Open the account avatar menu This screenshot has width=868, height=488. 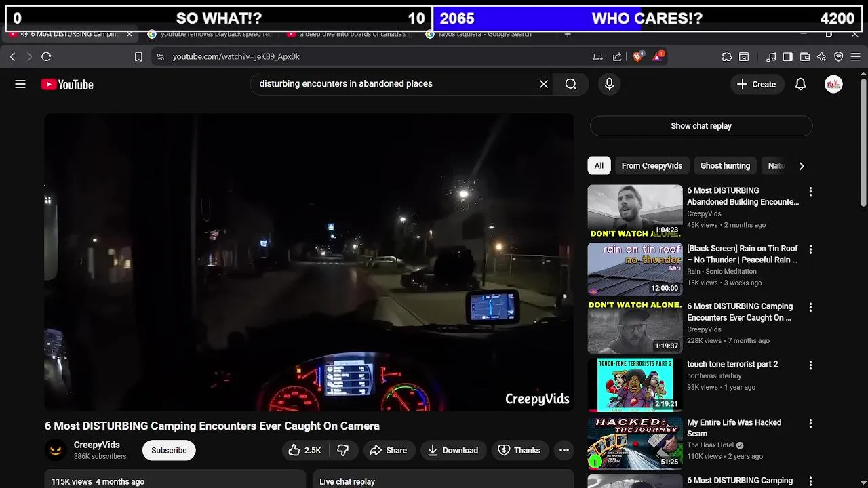pyautogui.click(x=833, y=84)
